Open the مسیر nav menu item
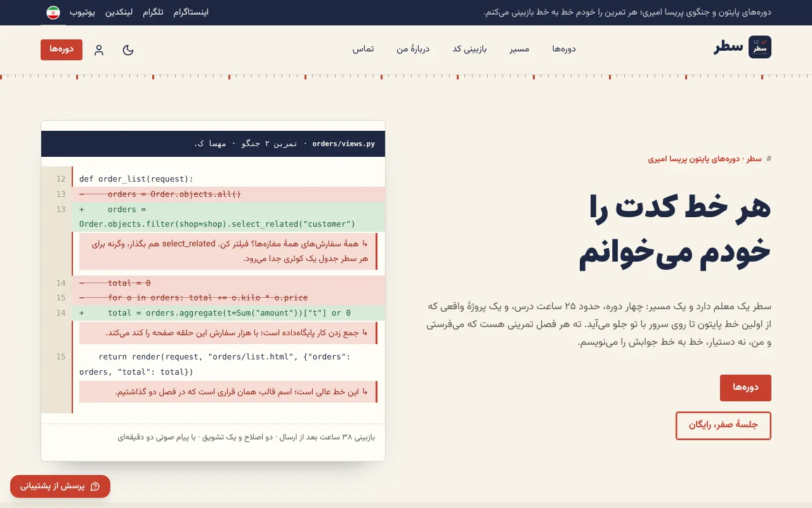The image size is (812, 508). click(520, 49)
